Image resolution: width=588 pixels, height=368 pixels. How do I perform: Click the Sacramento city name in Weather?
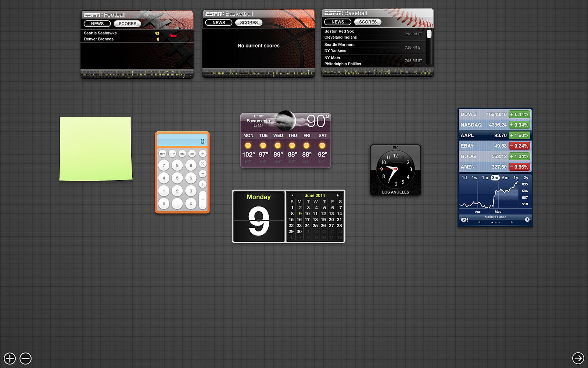coord(258,121)
